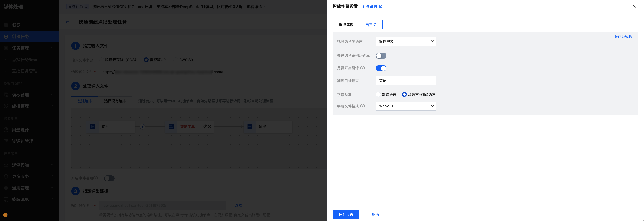The image size is (644, 221).
Task: Expand the WebVTT subtitle format dropdown
Action: click(406, 106)
